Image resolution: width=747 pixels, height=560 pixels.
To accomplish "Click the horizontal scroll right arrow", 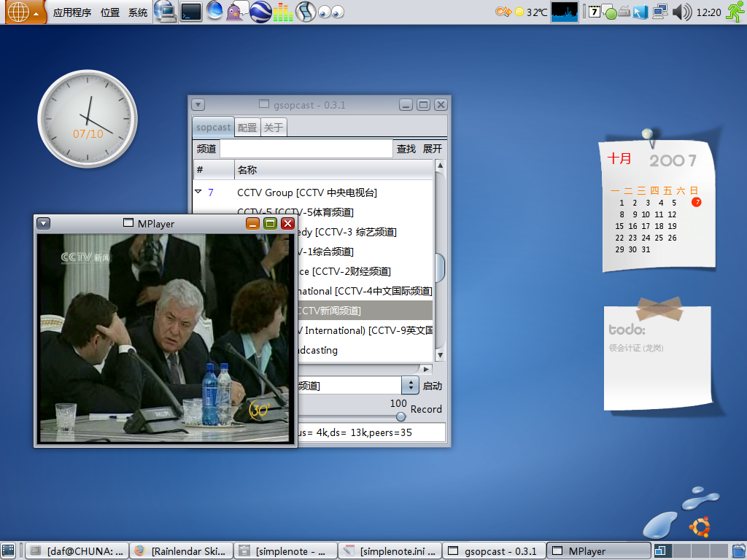I will [x=426, y=368].
